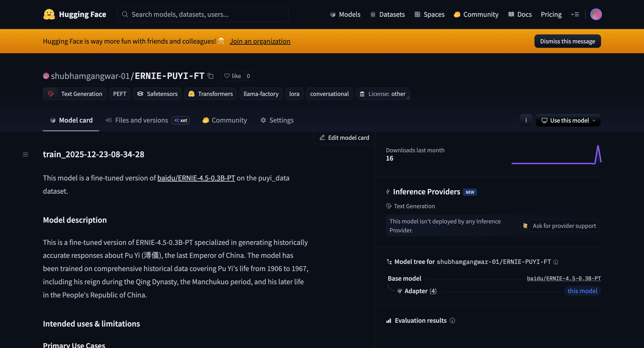Click the shubhamgangwar-01 avatar icon
The width and height of the screenshot is (644, 348).
click(46, 76)
